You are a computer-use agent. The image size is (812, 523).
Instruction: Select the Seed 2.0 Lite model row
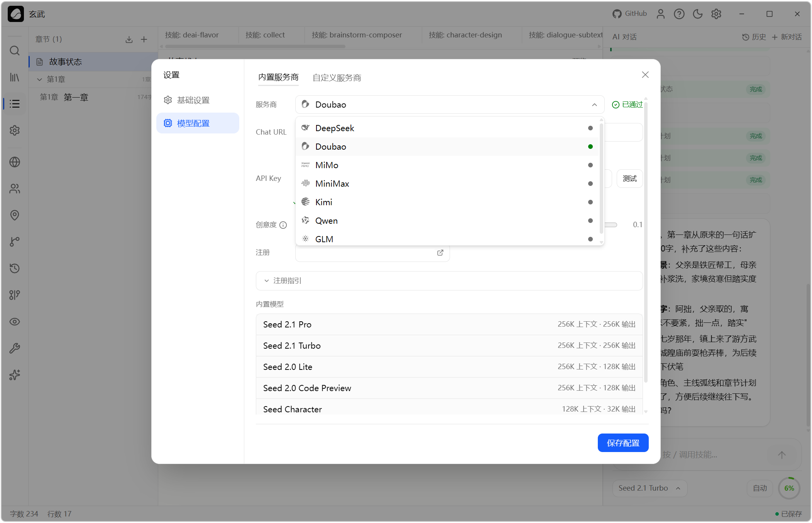coord(449,367)
